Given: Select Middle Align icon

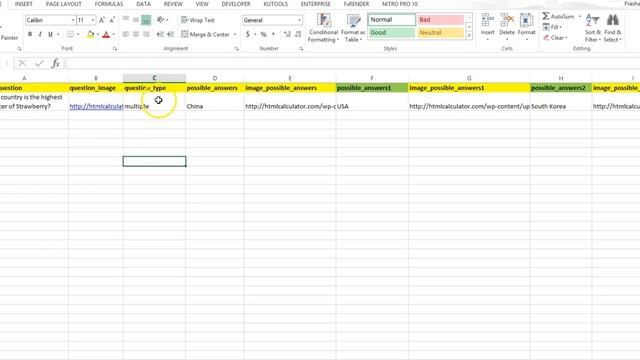Looking at the screenshot, I should point(136,20).
